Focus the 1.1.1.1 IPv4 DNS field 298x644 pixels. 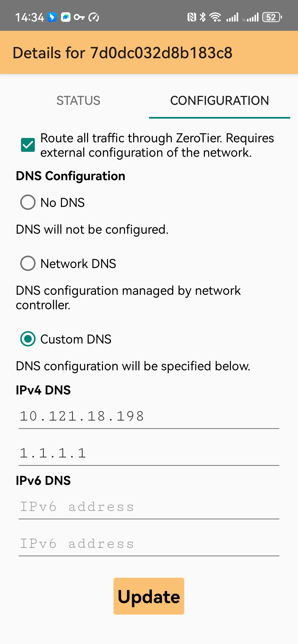pos(149,453)
